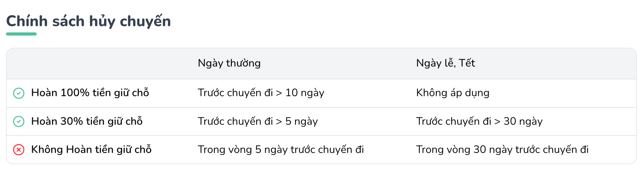
Task: Click the "Hoàn 30% tiền giữ chỗ" label
Action: click(87, 121)
